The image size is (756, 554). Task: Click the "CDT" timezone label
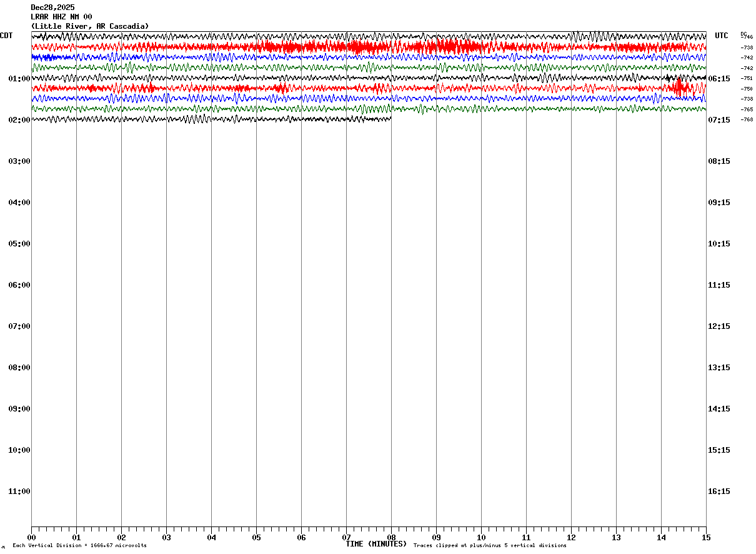click(6, 36)
